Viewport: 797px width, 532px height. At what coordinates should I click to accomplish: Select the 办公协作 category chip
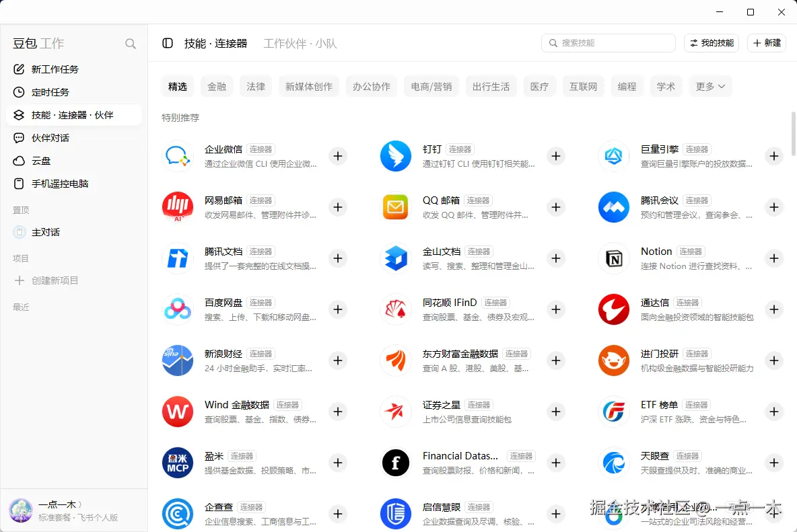pyautogui.click(x=371, y=86)
